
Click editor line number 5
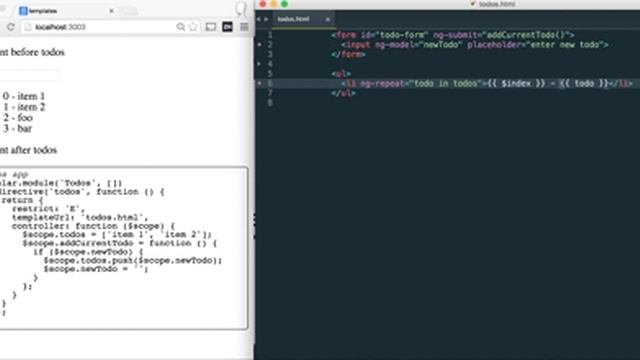pyautogui.click(x=270, y=74)
